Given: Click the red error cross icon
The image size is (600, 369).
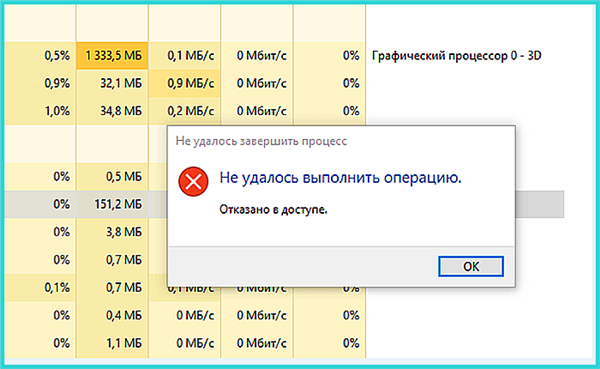Looking at the screenshot, I should [x=193, y=181].
